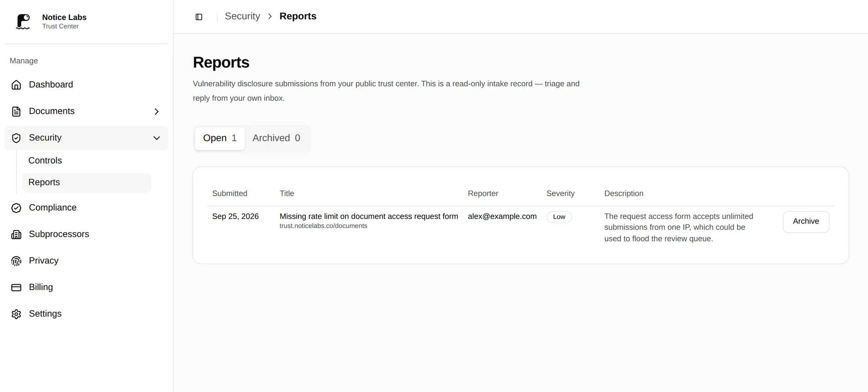
Task: Click the Compliance badge check icon
Action: pos(16,208)
